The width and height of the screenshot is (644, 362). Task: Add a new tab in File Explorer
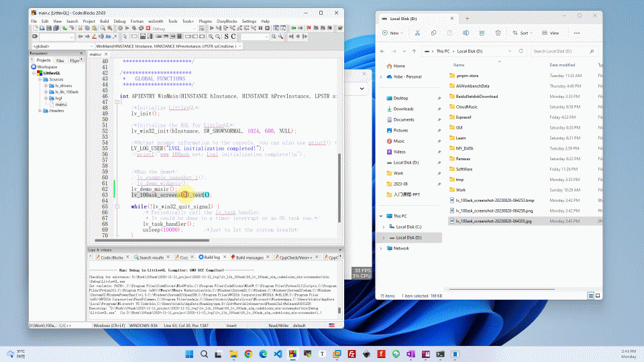tap(467, 19)
